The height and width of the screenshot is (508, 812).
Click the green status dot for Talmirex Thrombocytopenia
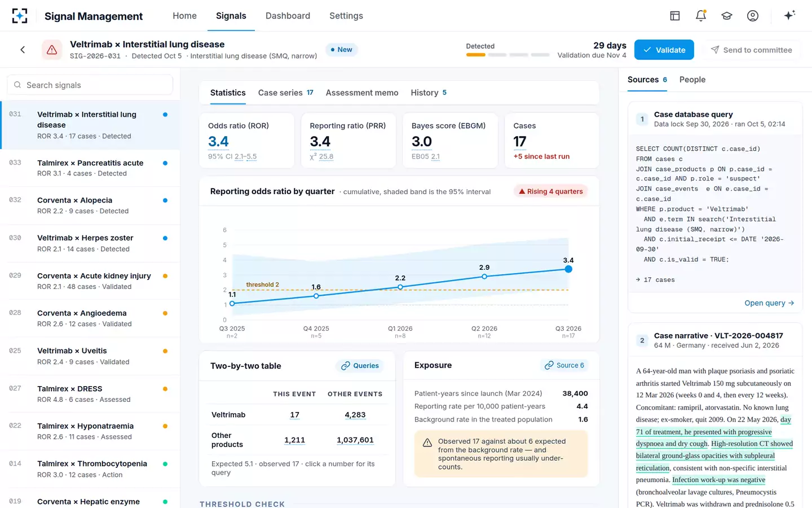coord(165,464)
